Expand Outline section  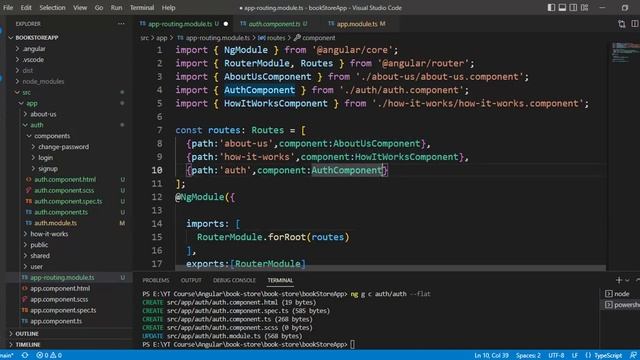coord(27,333)
